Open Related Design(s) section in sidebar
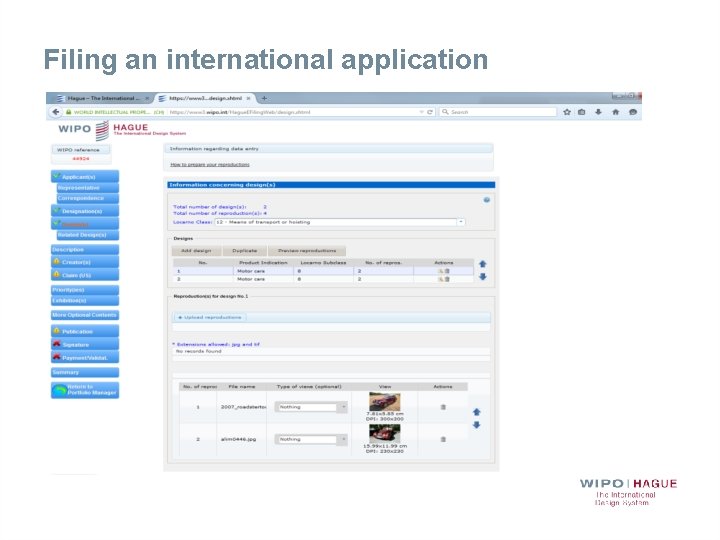The width and height of the screenshot is (720, 540). (x=87, y=235)
